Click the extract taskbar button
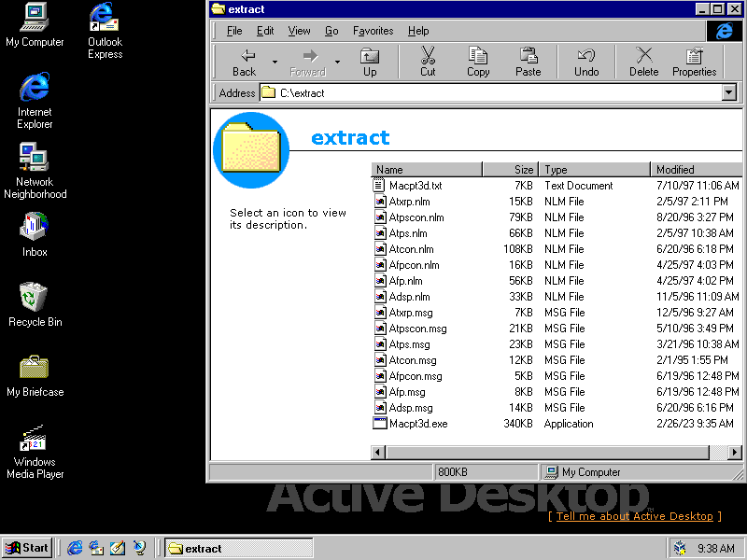The image size is (747, 560). (x=239, y=548)
